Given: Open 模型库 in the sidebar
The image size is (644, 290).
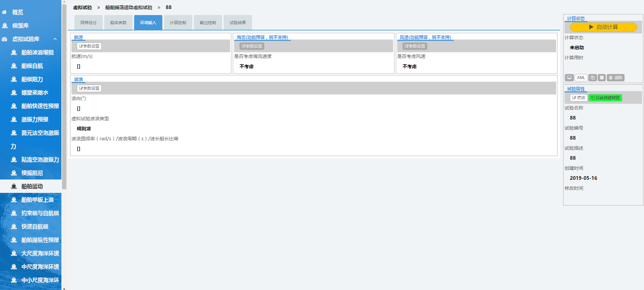Looking at the screenshot, I should (x=20, y=26).
